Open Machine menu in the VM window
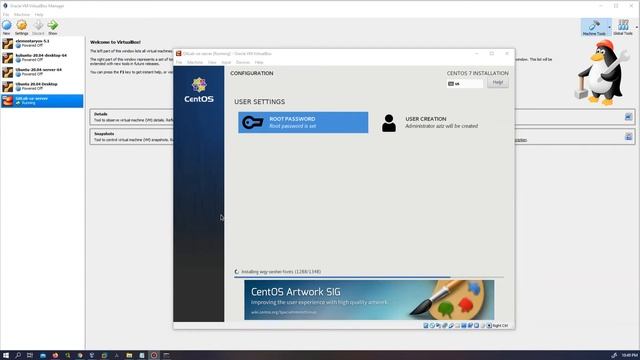 click(x=195, y=62)
